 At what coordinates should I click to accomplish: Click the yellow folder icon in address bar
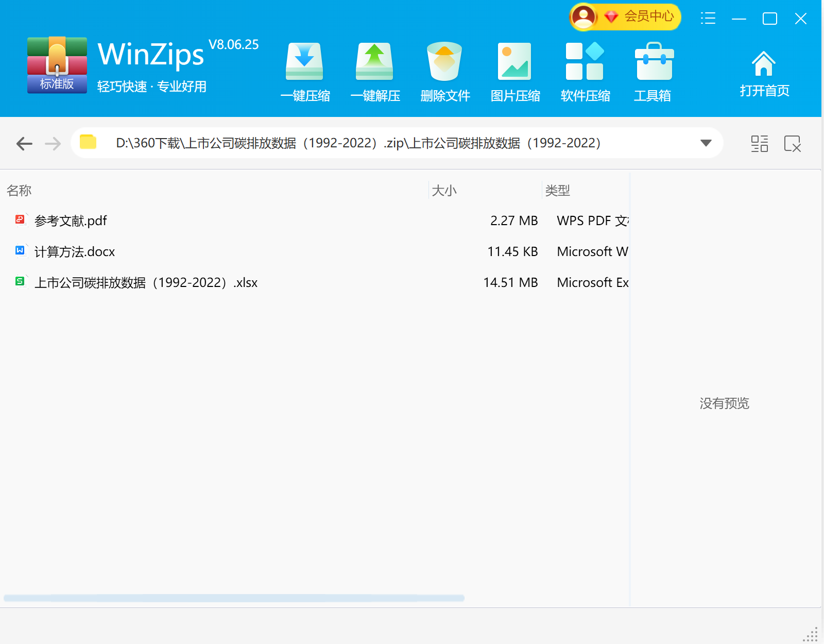[x=88, y=142]
